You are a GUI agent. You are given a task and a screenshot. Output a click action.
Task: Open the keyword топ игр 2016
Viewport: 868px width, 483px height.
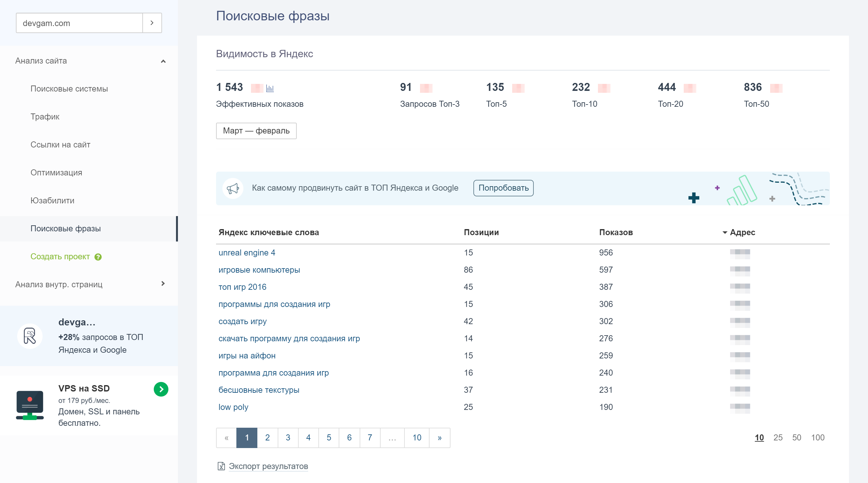click(x=242, y=287)
